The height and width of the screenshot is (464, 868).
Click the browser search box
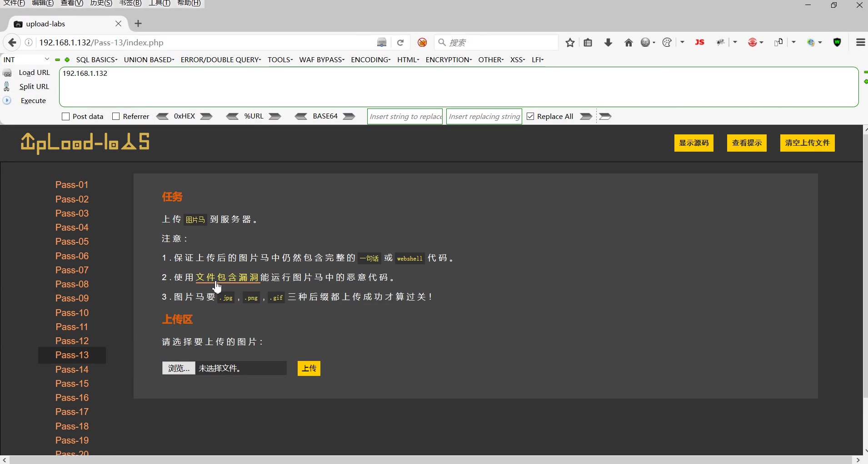pyautogui.click(x=496, y=42)
